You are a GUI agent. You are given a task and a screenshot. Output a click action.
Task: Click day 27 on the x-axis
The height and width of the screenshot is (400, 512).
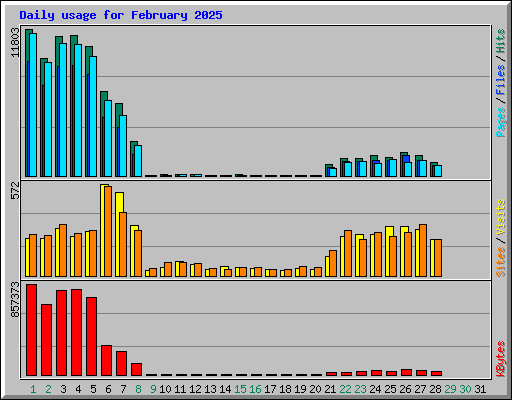click(420, 389)
